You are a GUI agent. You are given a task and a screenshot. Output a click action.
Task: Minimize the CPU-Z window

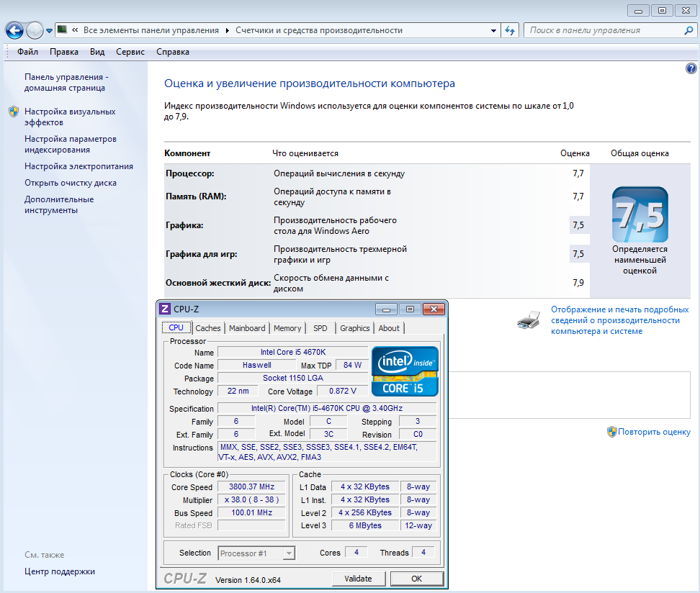(386, 309)
